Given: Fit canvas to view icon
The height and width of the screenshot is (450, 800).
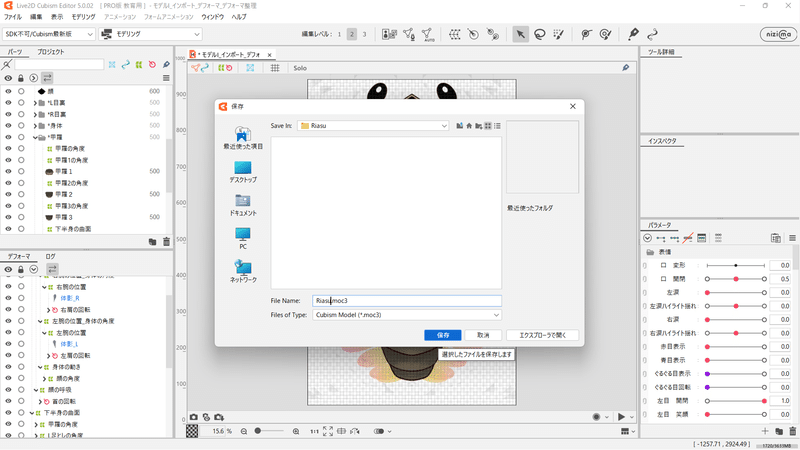Looking at the screenshot, I should (x=328, y=431).
